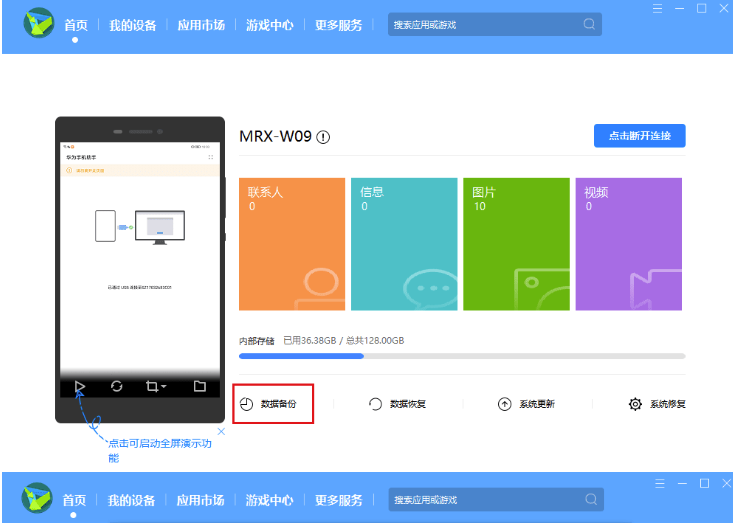Click the 系统更新 up-arrow icon
The height and width of the screenshot is (523, 733).
504,404
